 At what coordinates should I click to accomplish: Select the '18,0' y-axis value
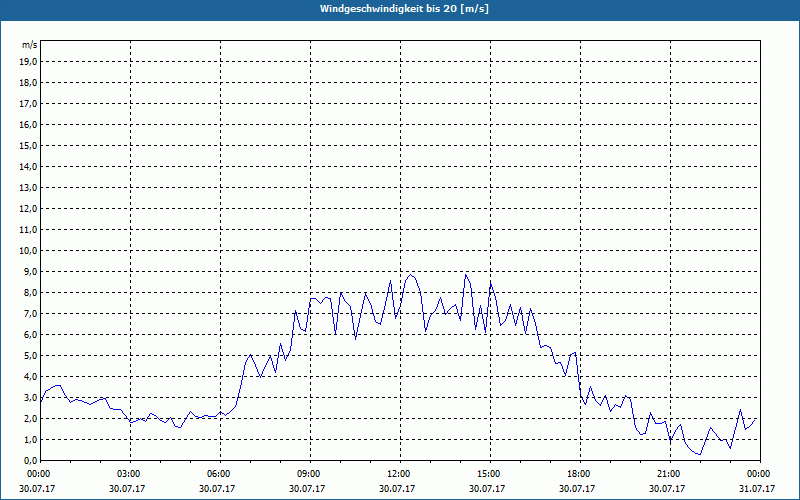point(28,83)
